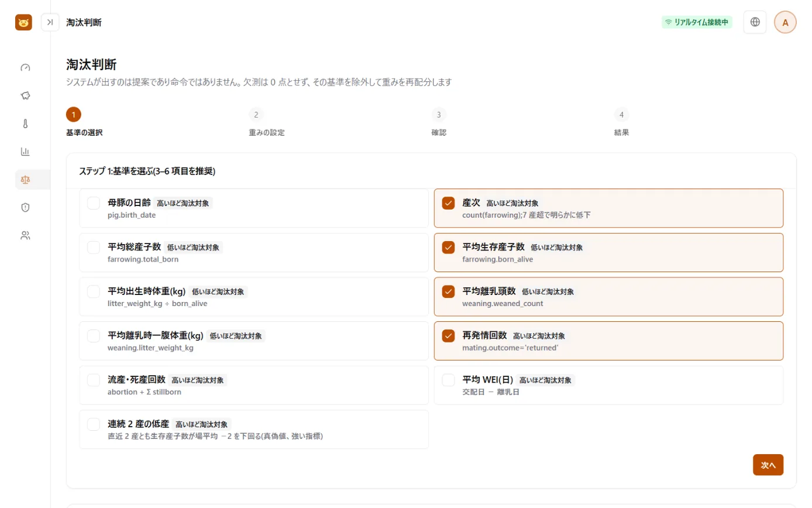This screenshot has width=812, height=508.
Task: Go to step 3 確認
Action: click(439, 122)
